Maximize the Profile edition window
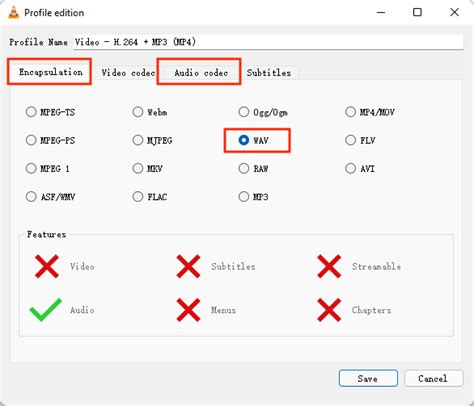 (417, 13)
